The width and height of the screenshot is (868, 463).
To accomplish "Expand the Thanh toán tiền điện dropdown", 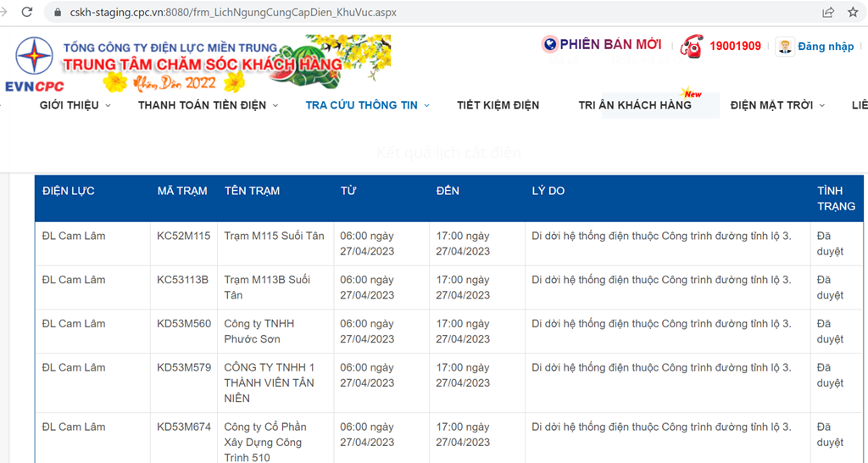I will [275, 106].
